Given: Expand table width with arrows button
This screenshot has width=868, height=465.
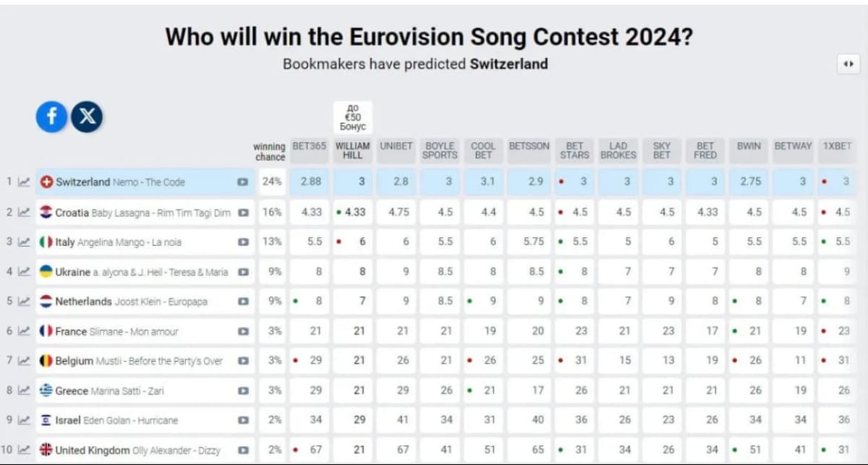Looking at the screenshot, I should [x=848, y=64].
